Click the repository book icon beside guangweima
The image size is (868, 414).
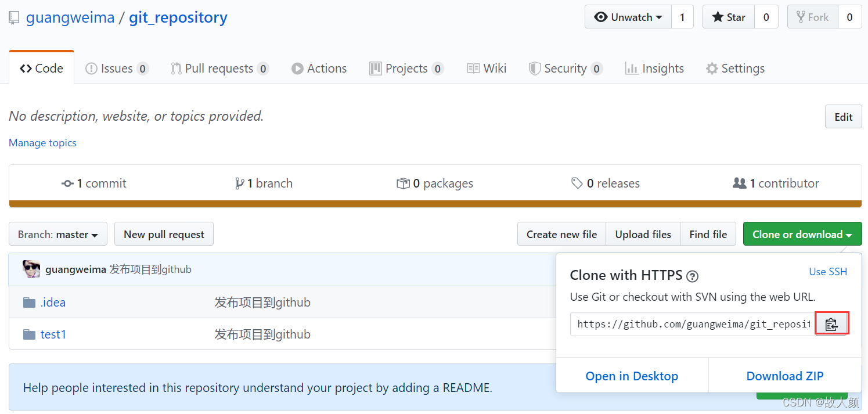point(14,18)
